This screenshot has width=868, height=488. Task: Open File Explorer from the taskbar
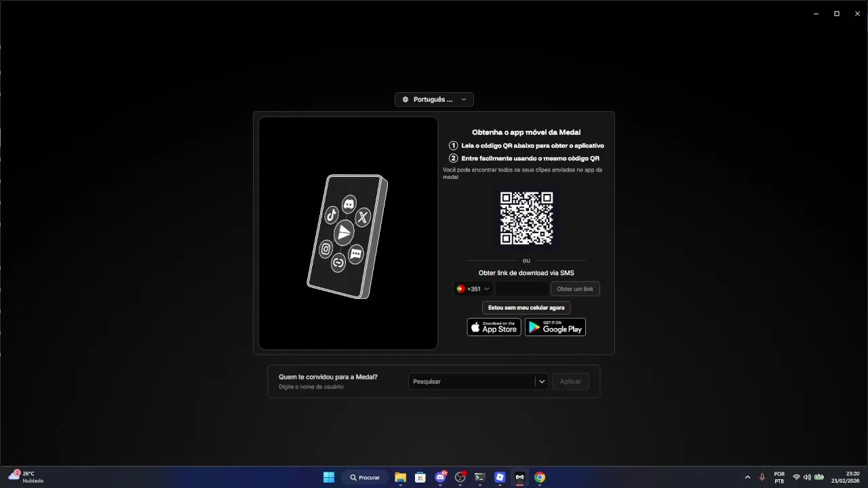tap(400, 477)
